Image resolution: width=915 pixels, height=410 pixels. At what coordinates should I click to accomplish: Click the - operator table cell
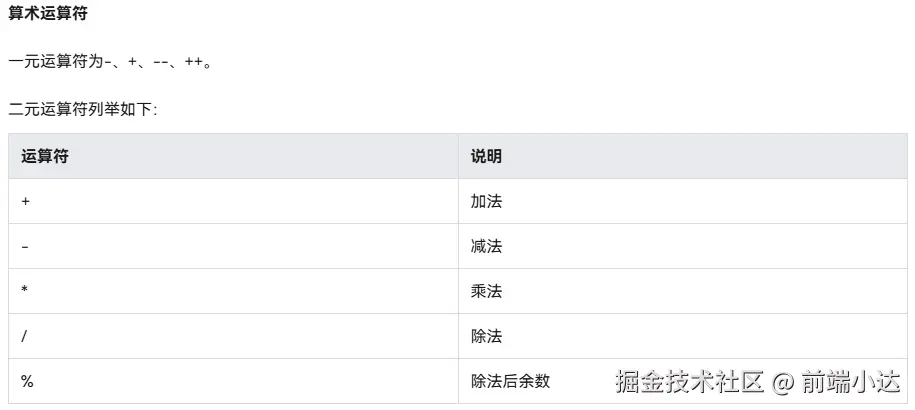(x=25, y=246)
